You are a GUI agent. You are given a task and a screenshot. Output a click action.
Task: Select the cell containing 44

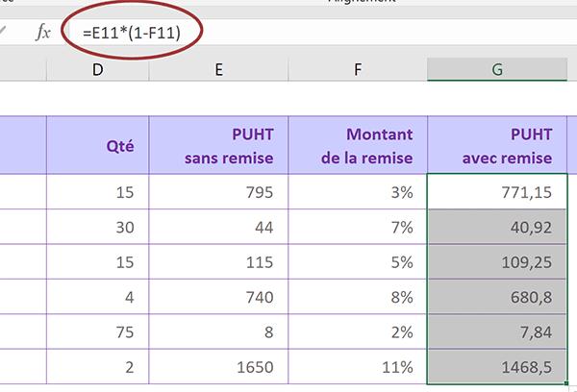pyautogui.click(x=218, y=227)
